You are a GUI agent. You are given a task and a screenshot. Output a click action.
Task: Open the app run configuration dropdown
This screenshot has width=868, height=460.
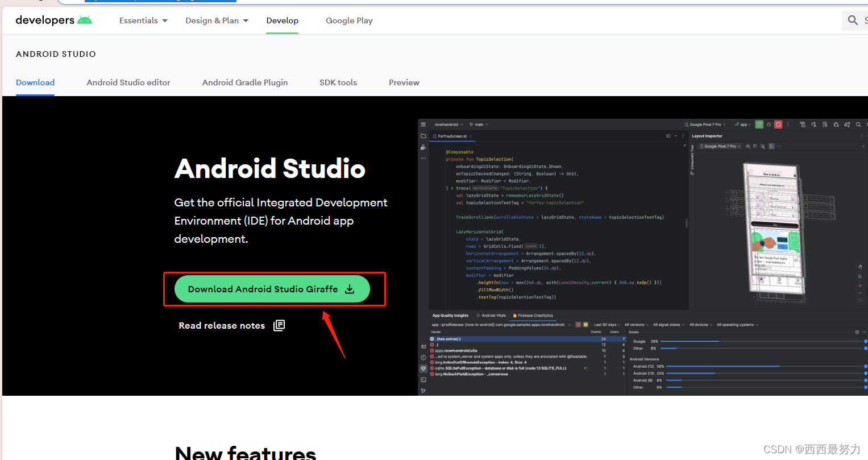[x=742, y=125]
